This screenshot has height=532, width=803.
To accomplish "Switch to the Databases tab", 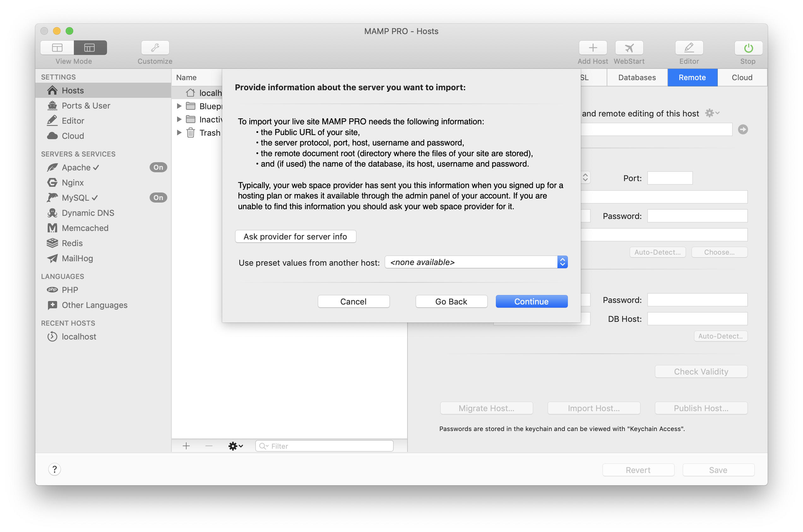I will pyautogui.click(x=637, y=77).
